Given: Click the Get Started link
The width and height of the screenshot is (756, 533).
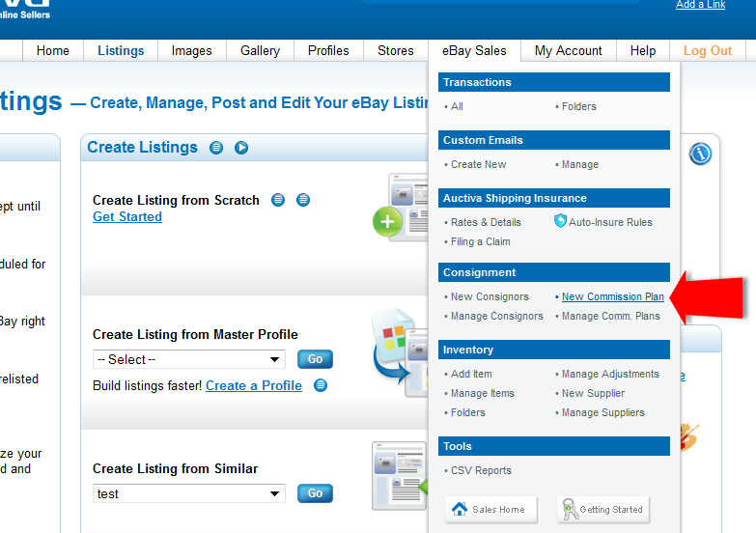Looking at the screenshot, I should pyautogui.click(x=127, y=217).
